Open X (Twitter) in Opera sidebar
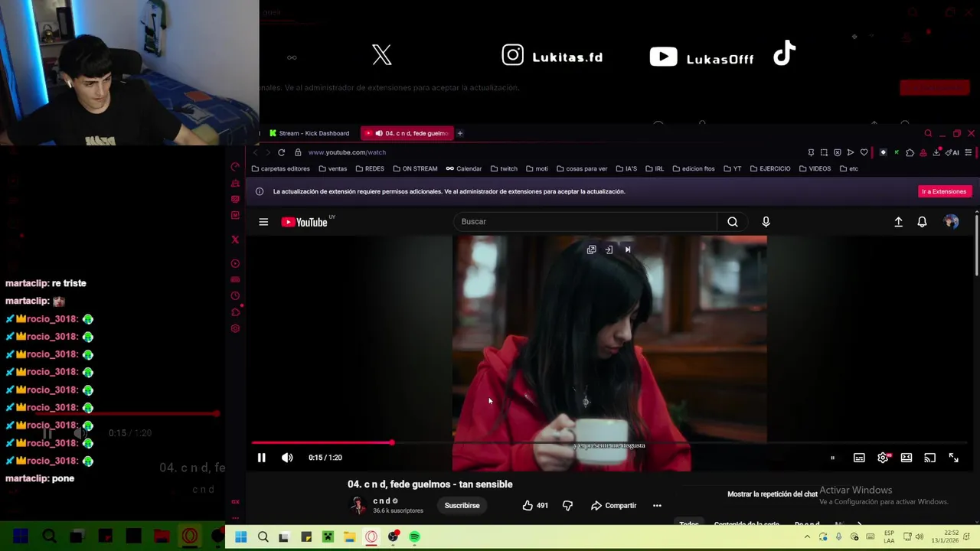 [x=235, y=240]
